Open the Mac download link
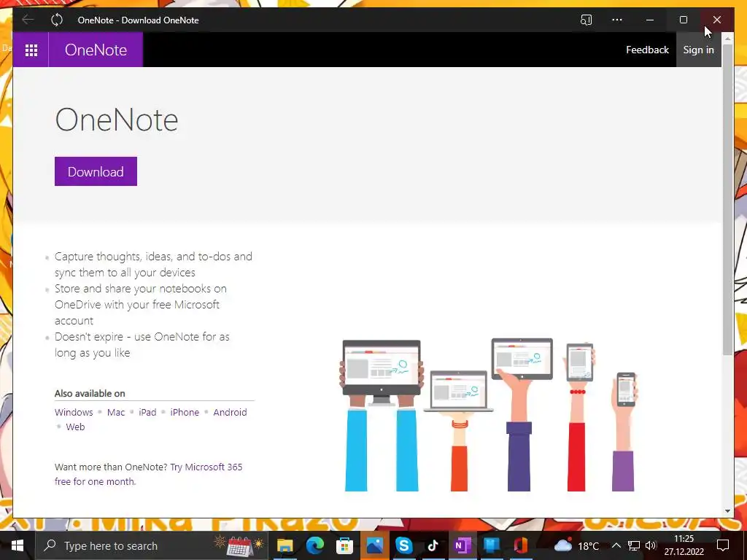This screenshot has width=747, height=560. click(x=116, y=413)
